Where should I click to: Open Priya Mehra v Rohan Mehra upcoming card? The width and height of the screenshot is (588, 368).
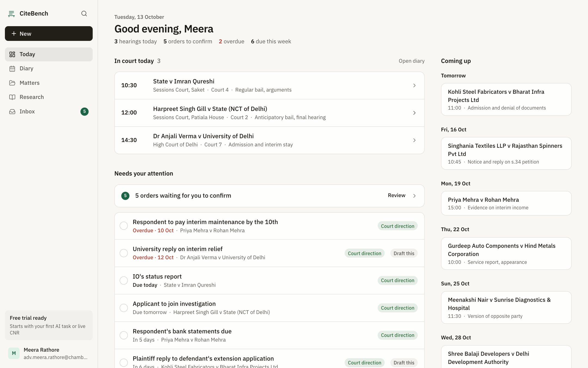pyautogui.click(x=506, y=203)
